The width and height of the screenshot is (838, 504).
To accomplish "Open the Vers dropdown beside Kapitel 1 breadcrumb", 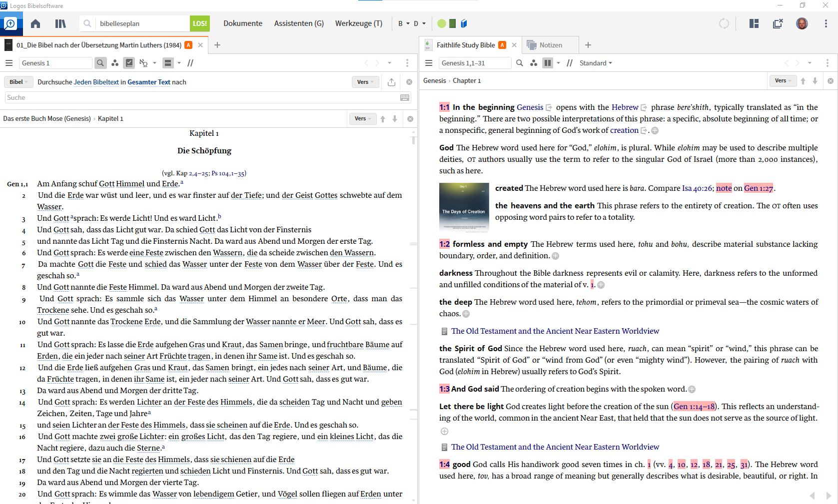I will [x=363, y=119].
